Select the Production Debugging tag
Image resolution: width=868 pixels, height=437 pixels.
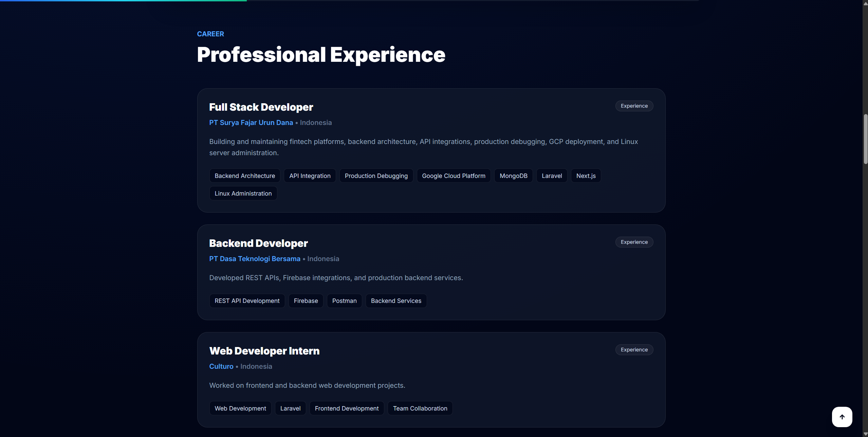[x=376, y=176]
